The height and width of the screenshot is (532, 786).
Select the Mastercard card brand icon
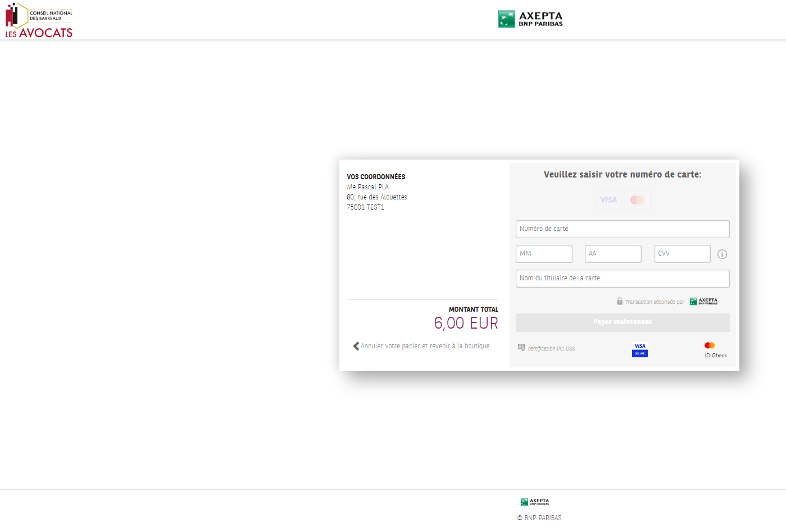pyautogui.click(x=637, y=200)
